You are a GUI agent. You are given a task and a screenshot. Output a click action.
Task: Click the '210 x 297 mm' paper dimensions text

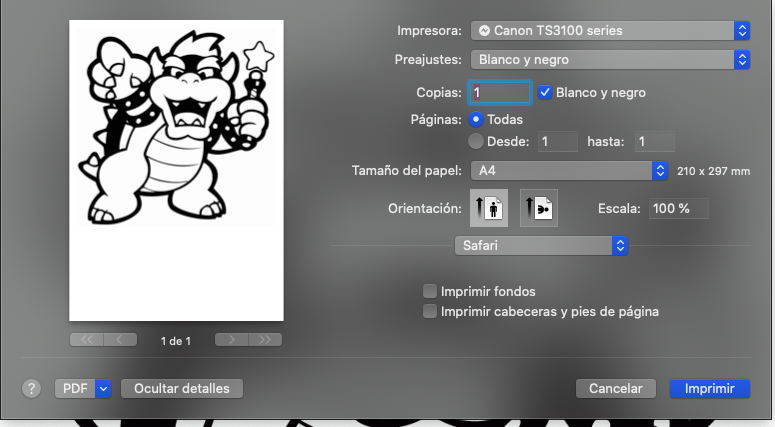coord(714,171)
